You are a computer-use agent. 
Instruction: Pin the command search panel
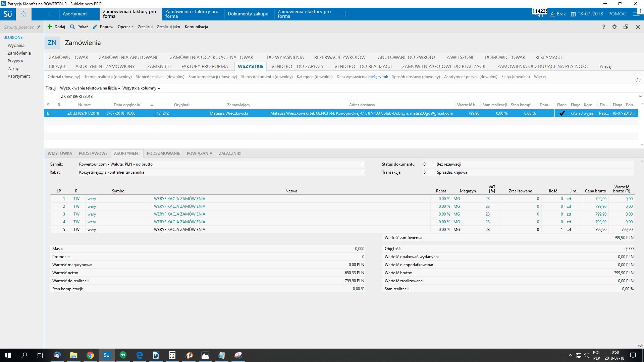39,27
